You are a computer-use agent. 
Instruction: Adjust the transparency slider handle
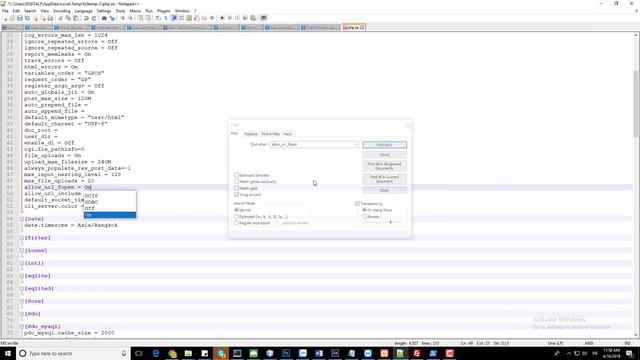coord(391,222)
